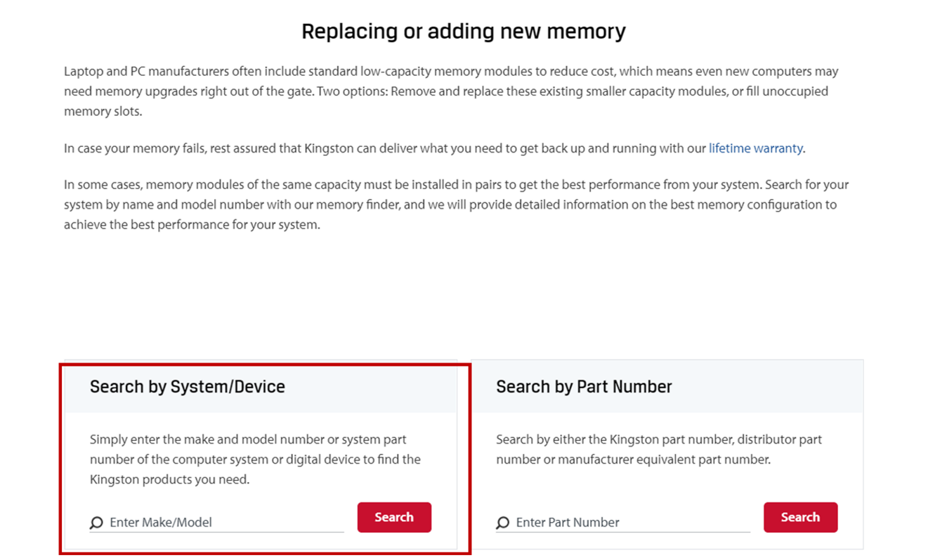Click the magnifier icon beside Enter Make/Model
The height and width of the screenshot is (560, 940).
96,523
